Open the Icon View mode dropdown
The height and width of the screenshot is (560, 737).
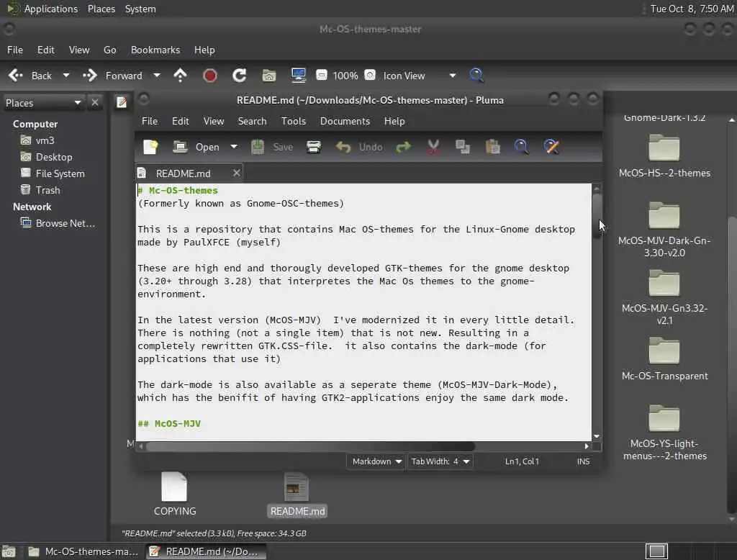(418, 76)
